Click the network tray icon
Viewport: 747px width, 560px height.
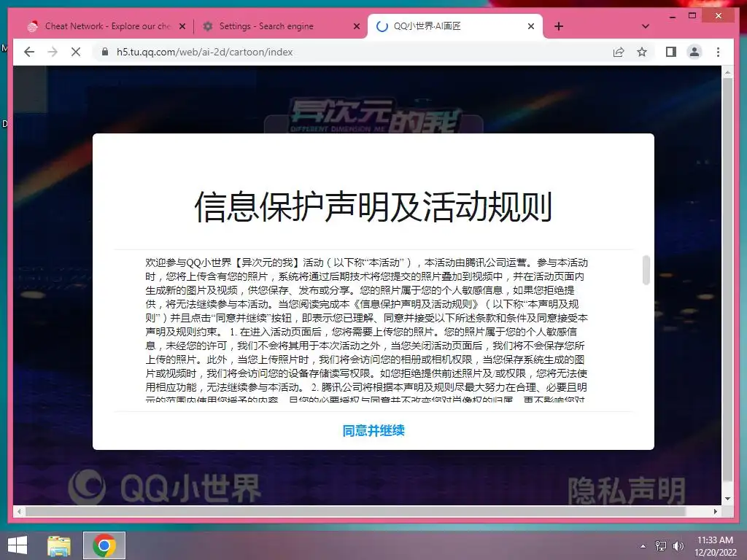point(661,545)
